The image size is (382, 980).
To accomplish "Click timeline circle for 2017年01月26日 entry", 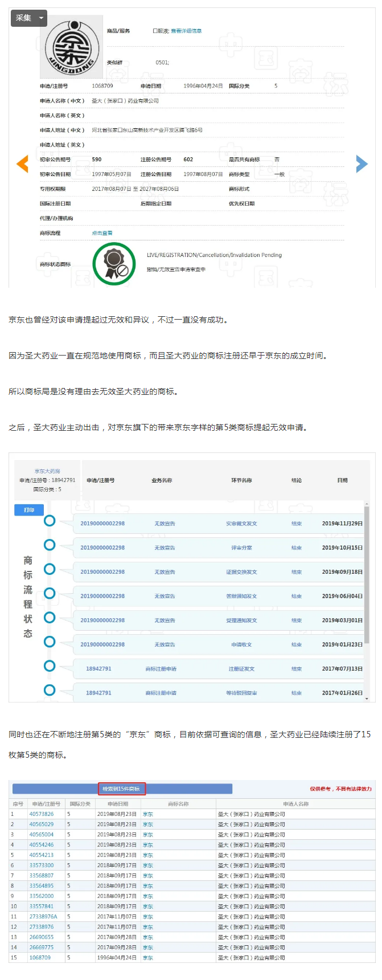I will 50,690.
